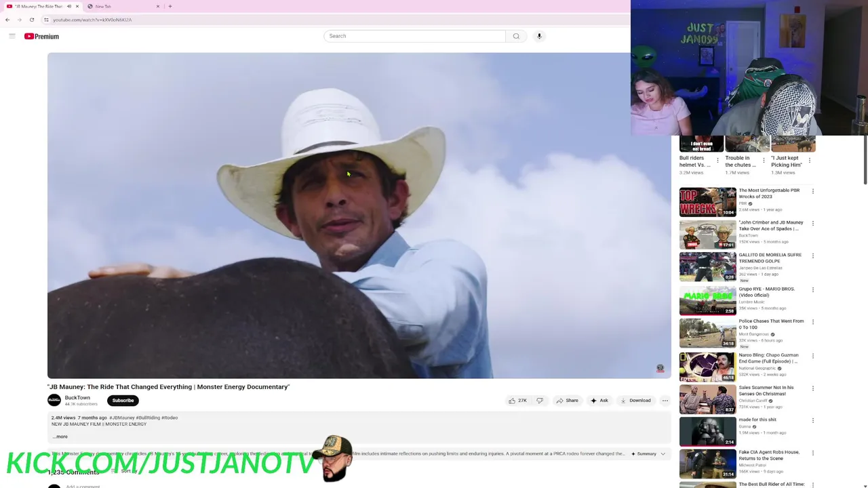Click the YouTube search input field
Screen dimensions: 868x488
pos(415,36)
